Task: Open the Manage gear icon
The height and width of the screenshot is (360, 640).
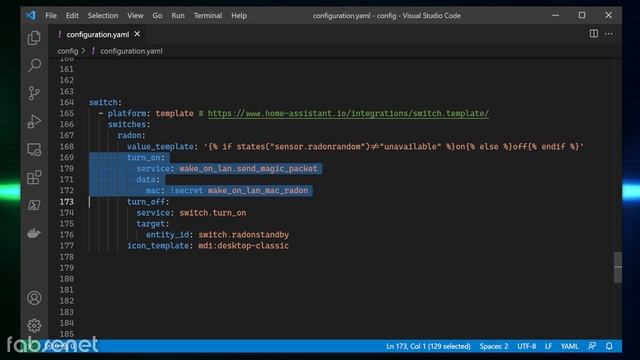Action: point(34,325)
